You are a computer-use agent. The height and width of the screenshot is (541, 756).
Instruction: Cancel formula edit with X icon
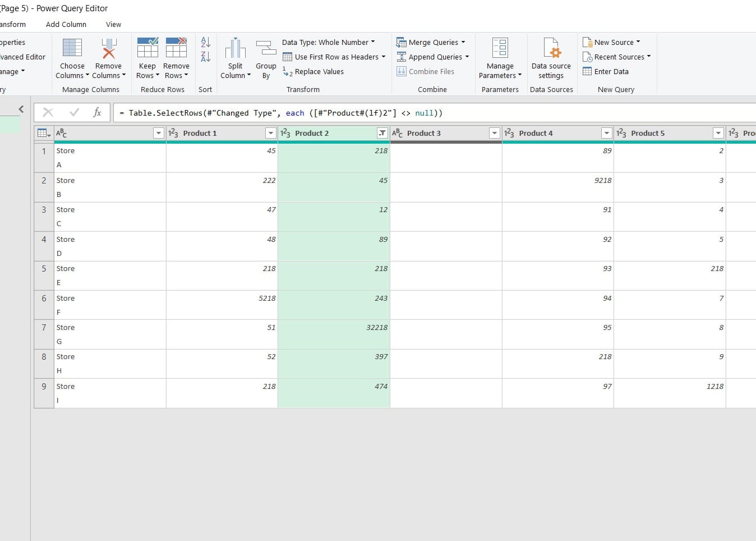pyautogui.click(x=48, y=113)
